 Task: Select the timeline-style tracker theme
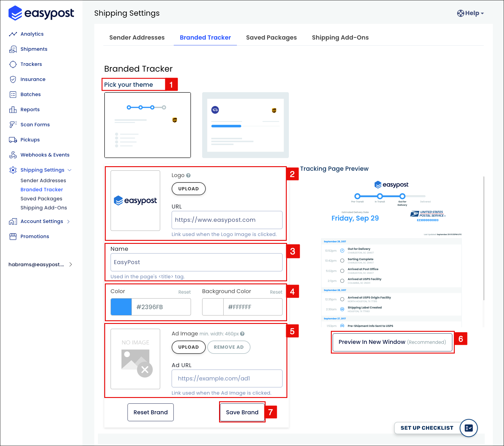pyautogui.click(x=147, y=125)
